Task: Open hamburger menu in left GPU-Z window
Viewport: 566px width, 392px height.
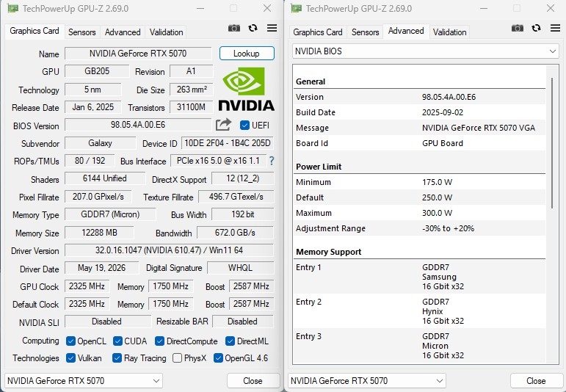Action: [x=272, y=28]
